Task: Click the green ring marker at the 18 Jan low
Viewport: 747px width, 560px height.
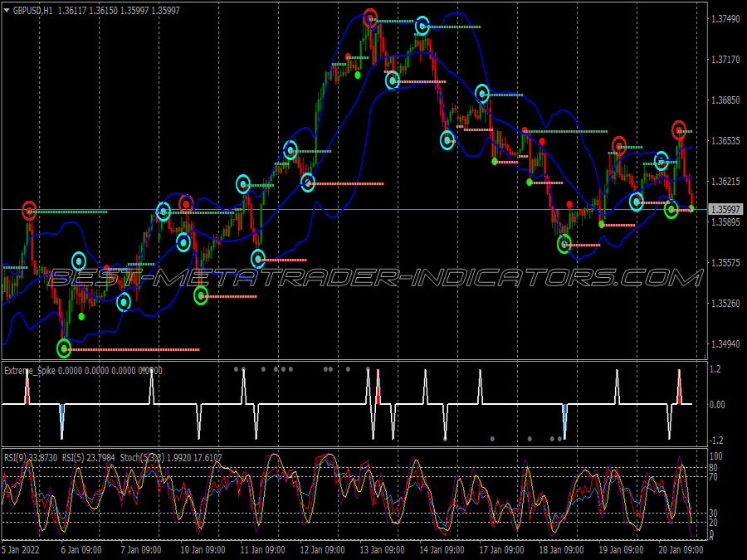Action: (564, 244)
